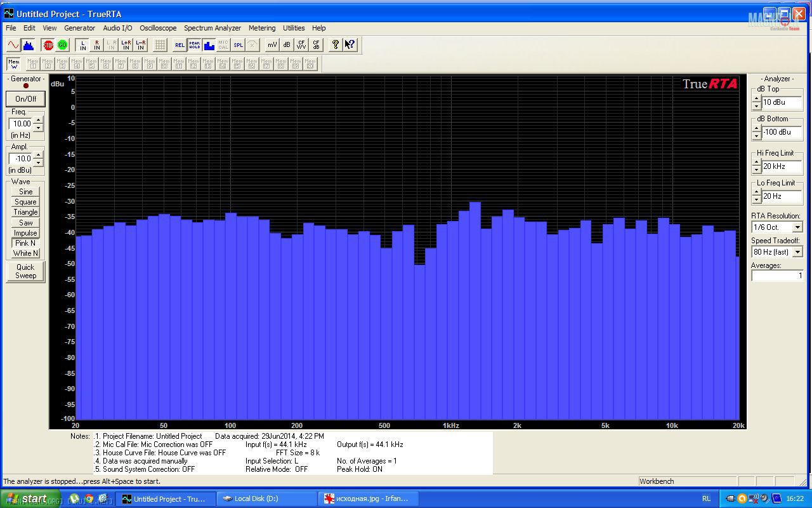The height and width of the screenshot is (508, 812).
Task: Select the spectrum analyzer bar-graph view icon
Action: coord(28,45)
